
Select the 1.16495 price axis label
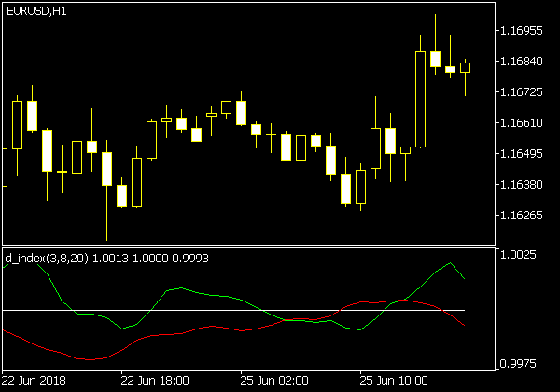(522, 154)
